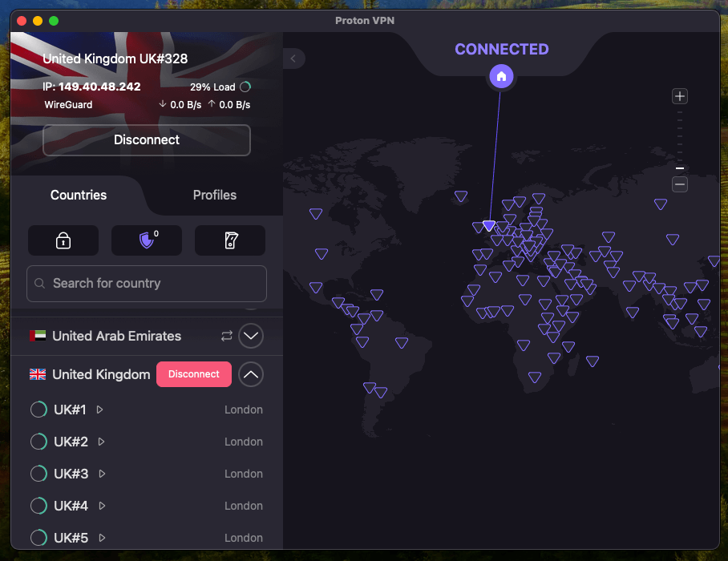Click the United Kingdom UK#328 server title

pyautogui.click(x=115, y=59)
